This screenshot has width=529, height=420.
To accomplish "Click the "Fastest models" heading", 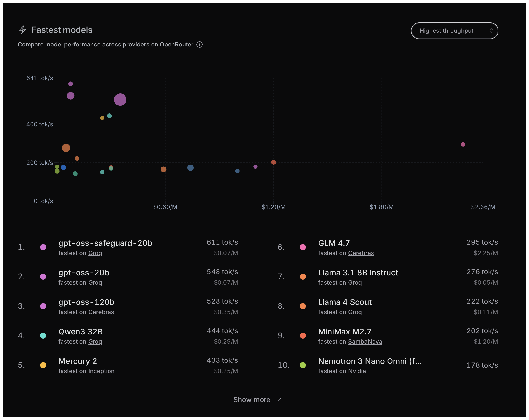I will [x=62, y=30].
